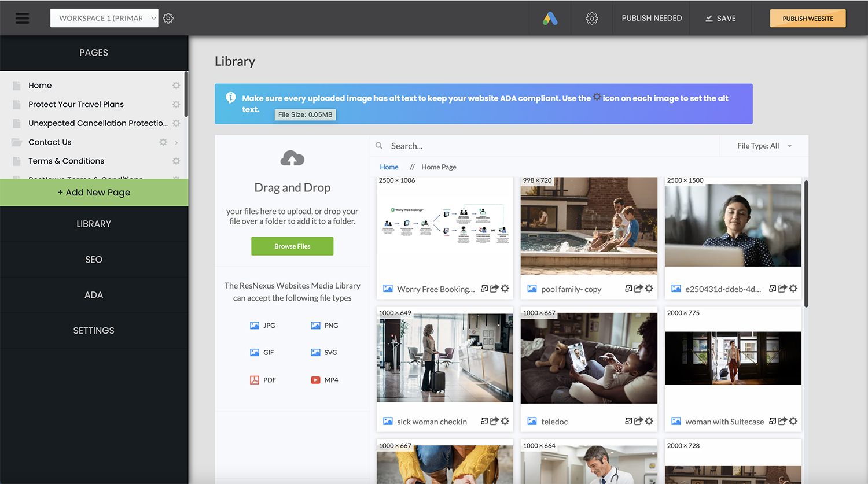Select the Terms & Conditions page
Screen dimensions: 868x484
point(66,161)
